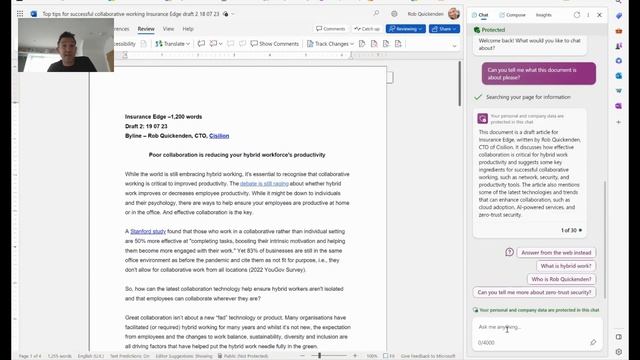This screenshot has height=360, width=640.
Task: Toggle Text Predictions On in status bar
Action: coord(130,356)
